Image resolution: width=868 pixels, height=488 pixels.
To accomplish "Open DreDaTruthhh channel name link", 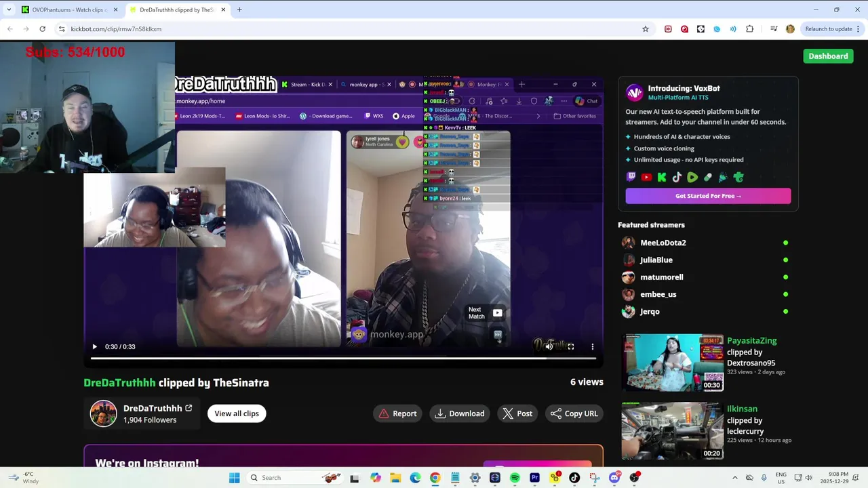I will pos(153,408).
